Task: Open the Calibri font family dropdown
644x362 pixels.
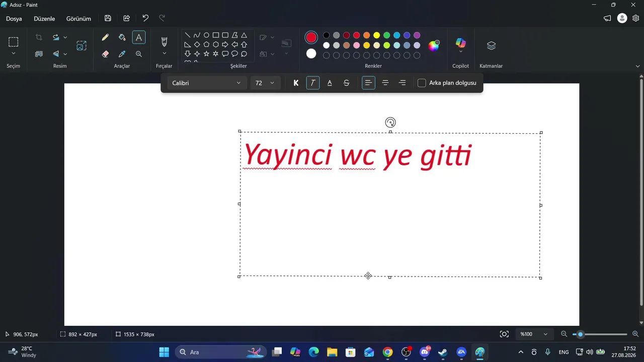Action: [x=207, y=83]
